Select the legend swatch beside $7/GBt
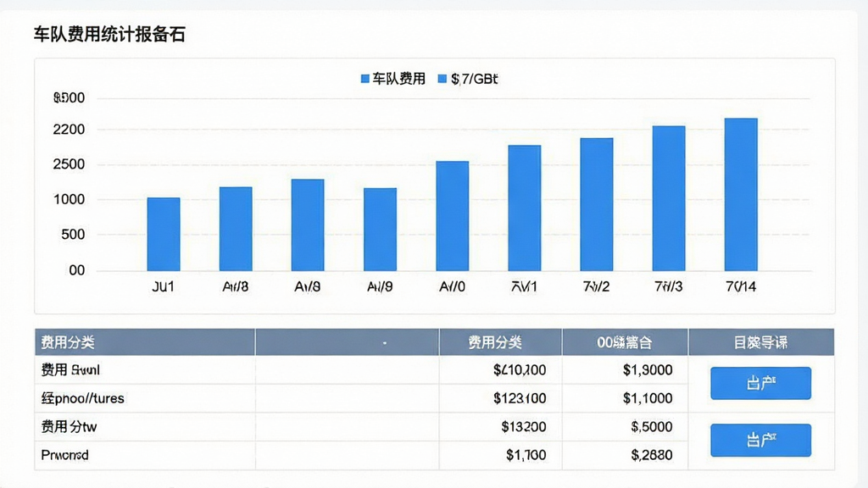This screenshot has width=868, height=488. pos(442,79)
